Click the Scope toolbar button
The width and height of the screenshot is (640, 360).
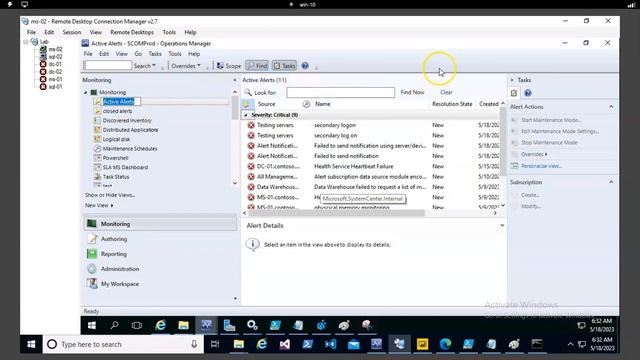coord(229,66)
